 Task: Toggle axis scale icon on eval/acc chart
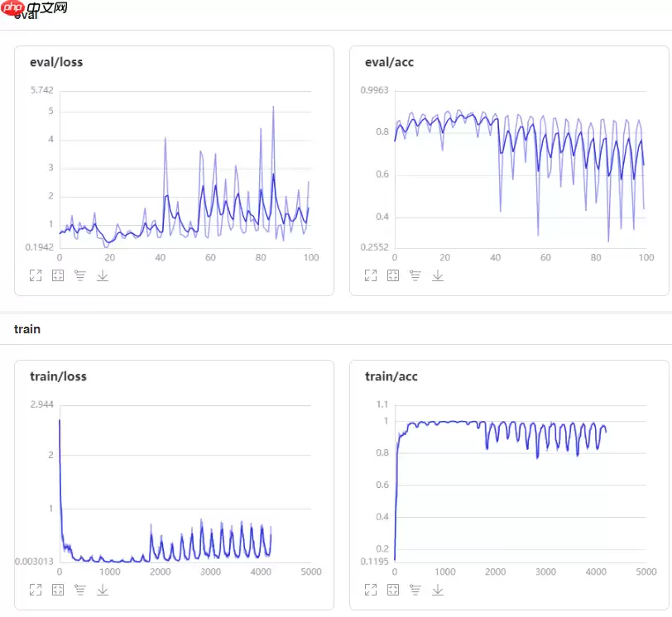[415, 275]
